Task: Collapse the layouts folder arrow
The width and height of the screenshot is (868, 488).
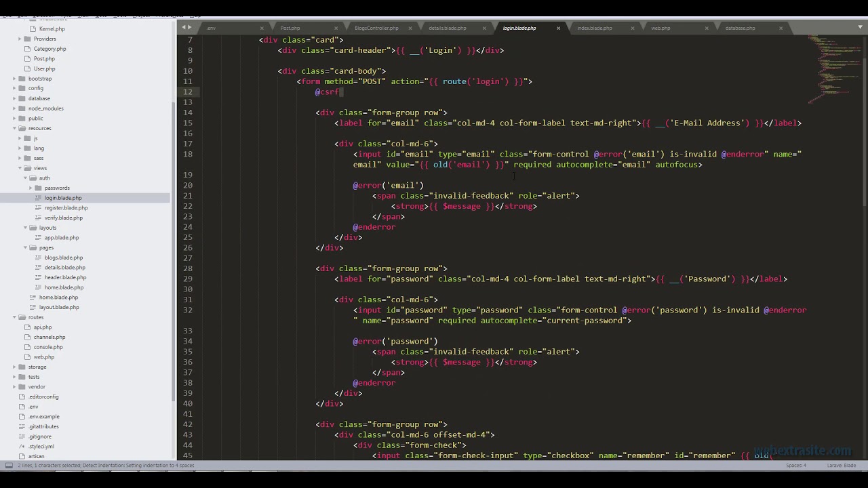Action: pos(25,228)
